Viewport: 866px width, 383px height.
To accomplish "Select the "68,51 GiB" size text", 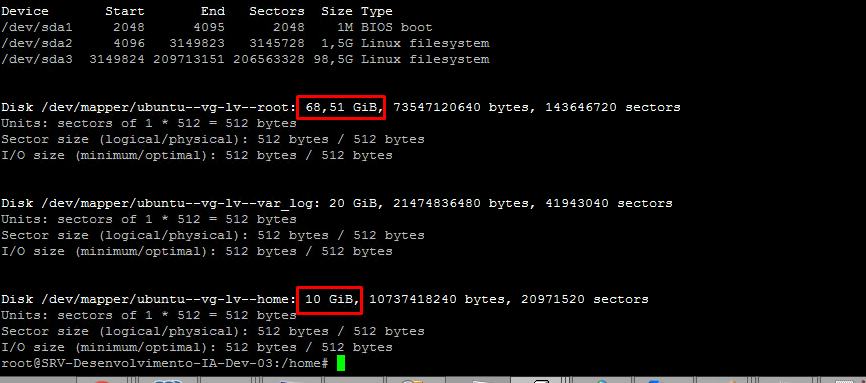I will (x=341, y=107).
